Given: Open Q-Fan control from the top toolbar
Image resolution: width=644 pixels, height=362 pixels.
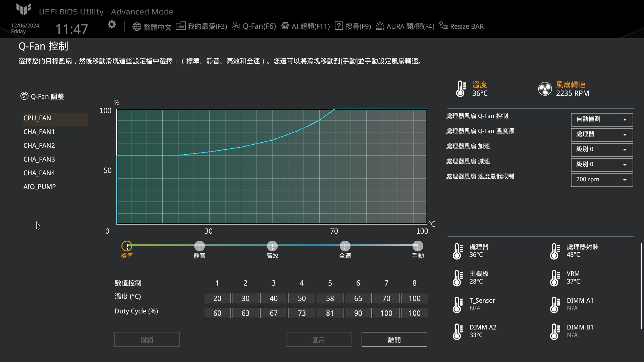Looking at the screenshot, I should pyautogui.click(x=254, y=26).
